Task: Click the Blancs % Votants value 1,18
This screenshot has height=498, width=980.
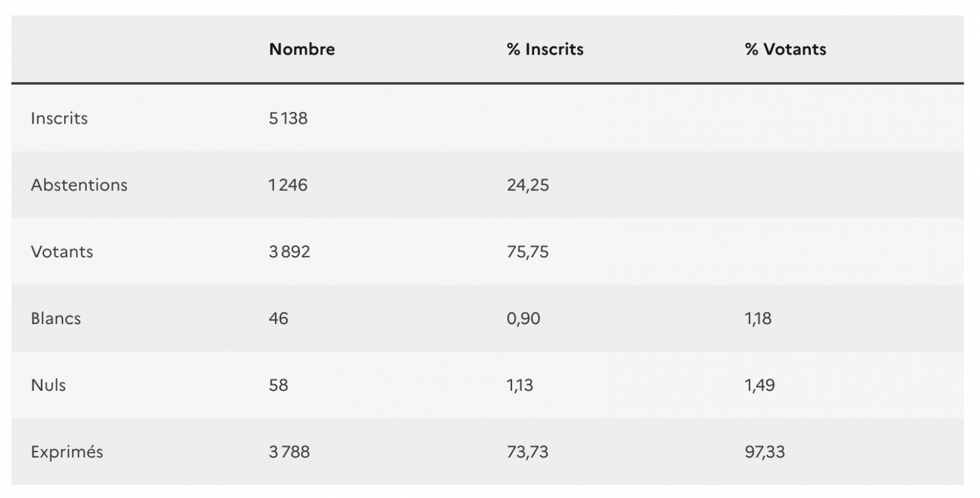Action: [758, 319]
